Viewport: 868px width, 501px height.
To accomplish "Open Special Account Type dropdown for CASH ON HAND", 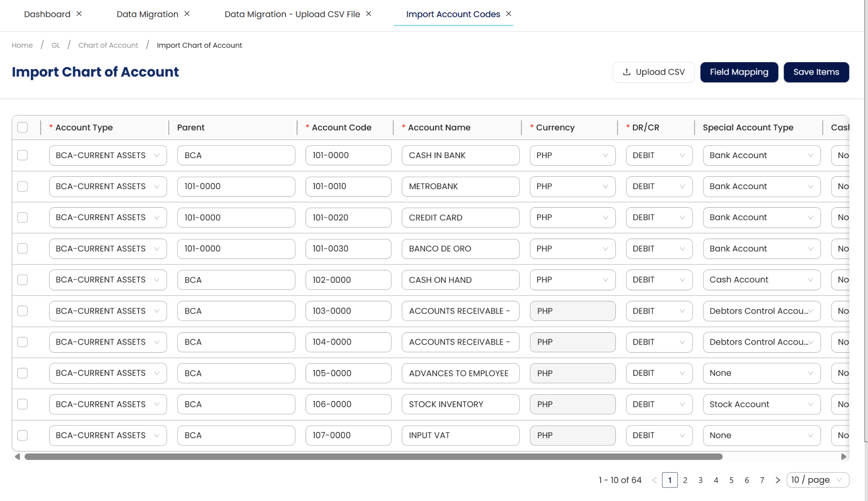I will pyautogui.click(x=761, y=280).
